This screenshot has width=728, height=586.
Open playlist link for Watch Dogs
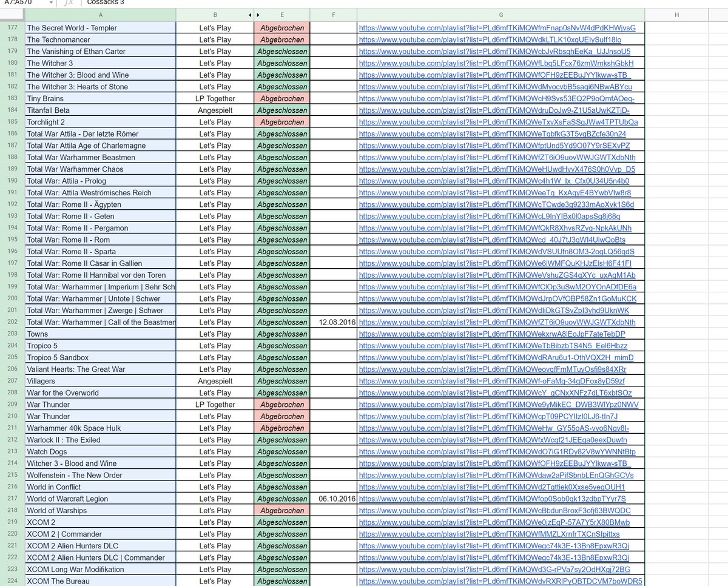497,451
